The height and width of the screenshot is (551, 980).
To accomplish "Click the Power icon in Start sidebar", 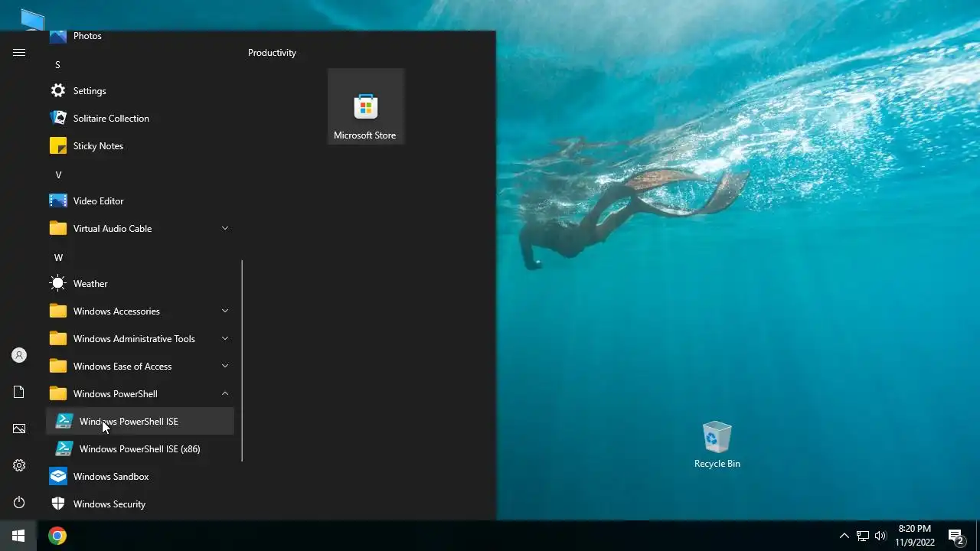I will click(x=19, y=502).
